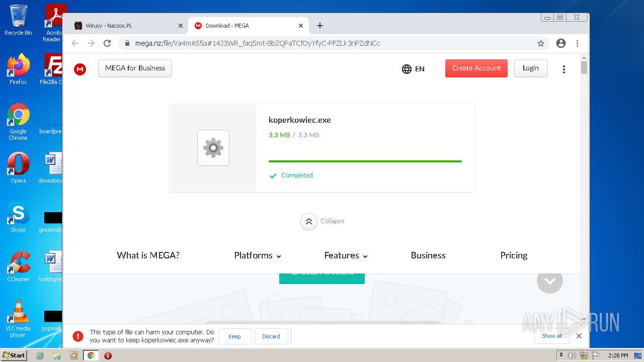Open Firefox desktop shortcut
This screenshot has width=644, height=362.
18,69
